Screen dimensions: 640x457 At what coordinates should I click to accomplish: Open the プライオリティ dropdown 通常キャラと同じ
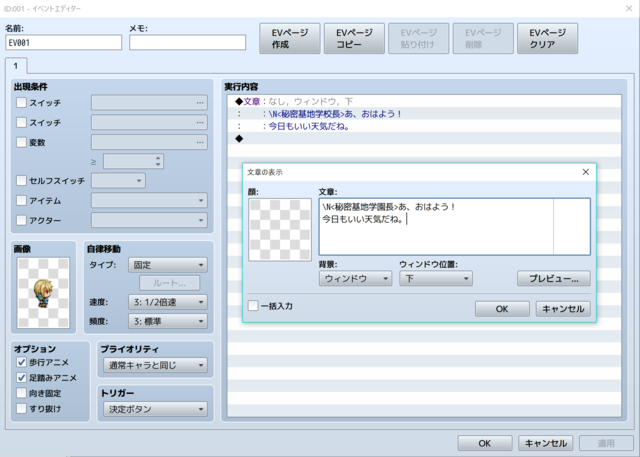click(156, 365)
